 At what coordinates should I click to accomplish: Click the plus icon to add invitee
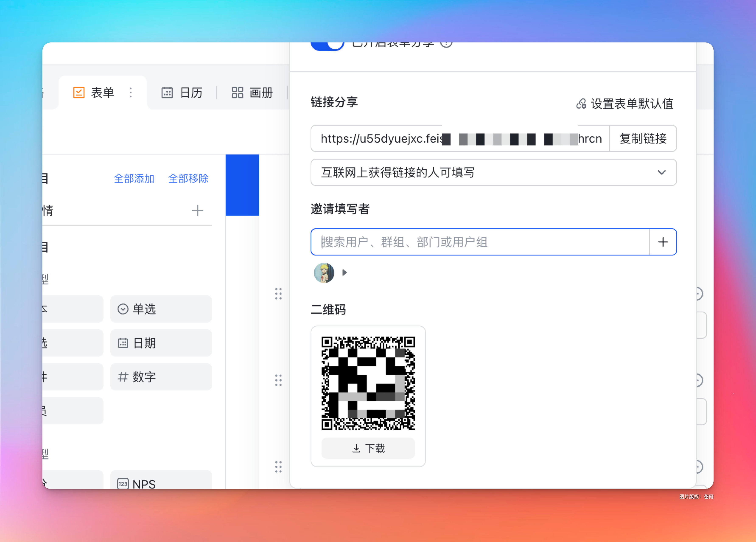pos(663,242)
